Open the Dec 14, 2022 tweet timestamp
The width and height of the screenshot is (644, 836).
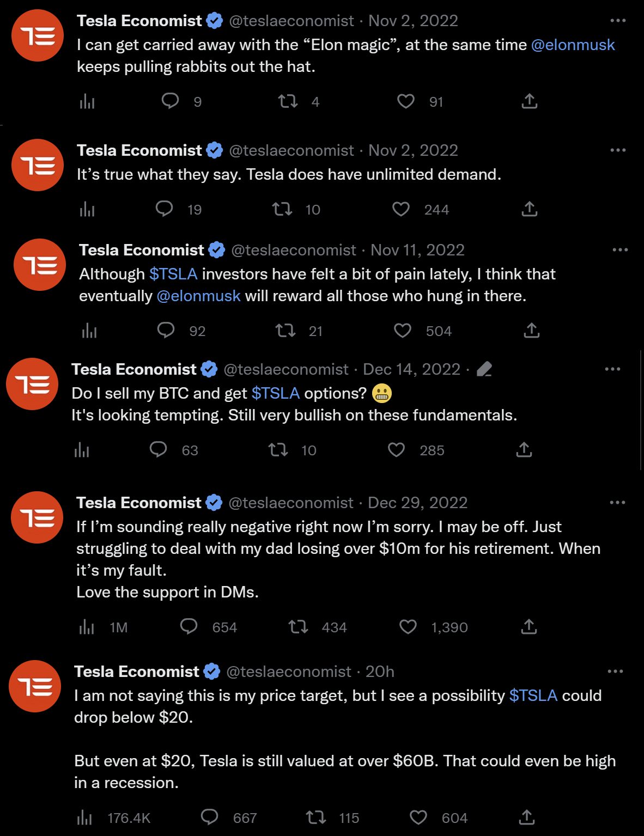[411, 369]
